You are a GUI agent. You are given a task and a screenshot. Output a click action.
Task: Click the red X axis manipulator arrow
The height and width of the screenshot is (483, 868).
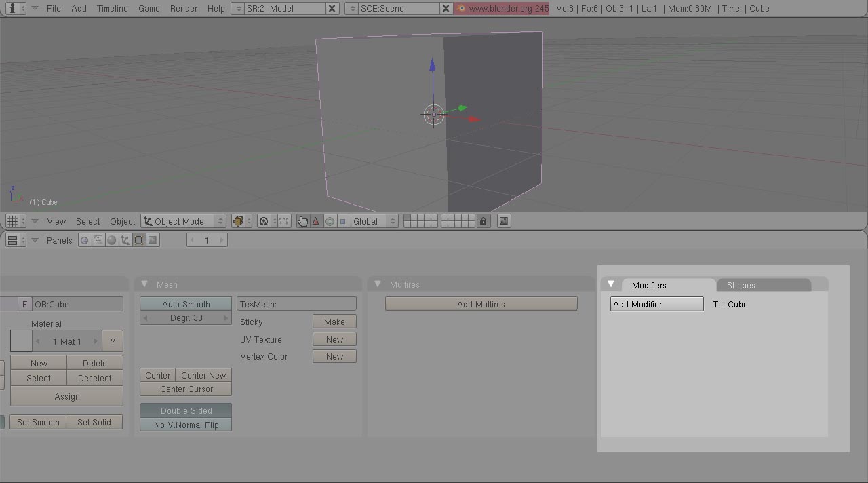(x=474, y=119)
